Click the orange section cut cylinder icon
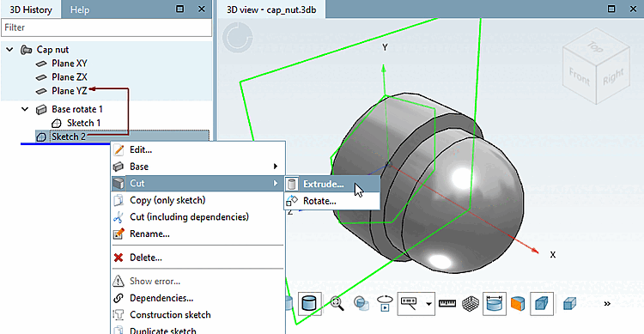Viewport: 644px width, 334px height. pos(519,304)
